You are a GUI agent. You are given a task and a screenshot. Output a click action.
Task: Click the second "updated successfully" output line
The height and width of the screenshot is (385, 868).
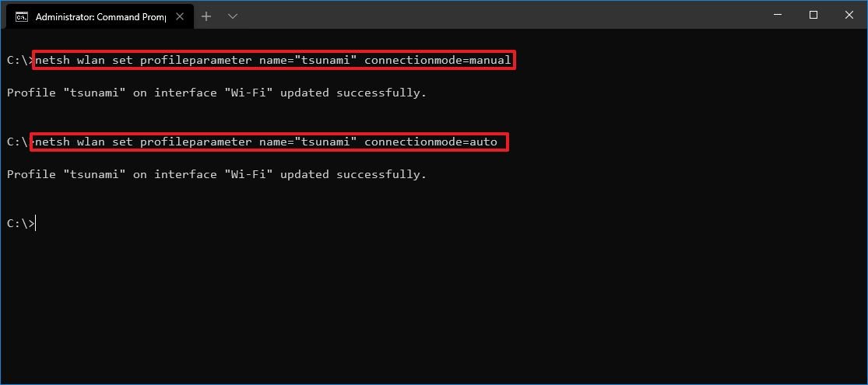tap(216, 174)
